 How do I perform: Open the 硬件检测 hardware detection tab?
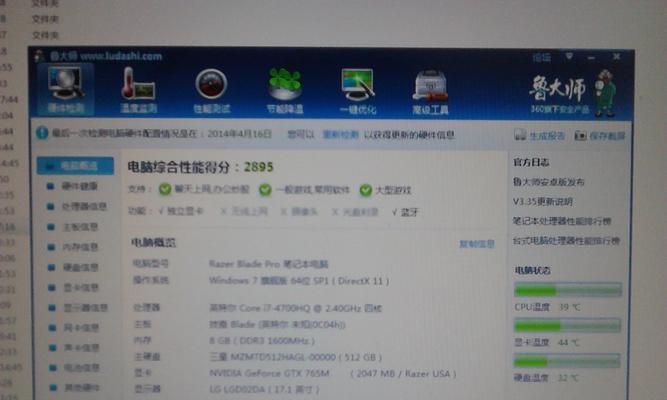tap(65, 90)
